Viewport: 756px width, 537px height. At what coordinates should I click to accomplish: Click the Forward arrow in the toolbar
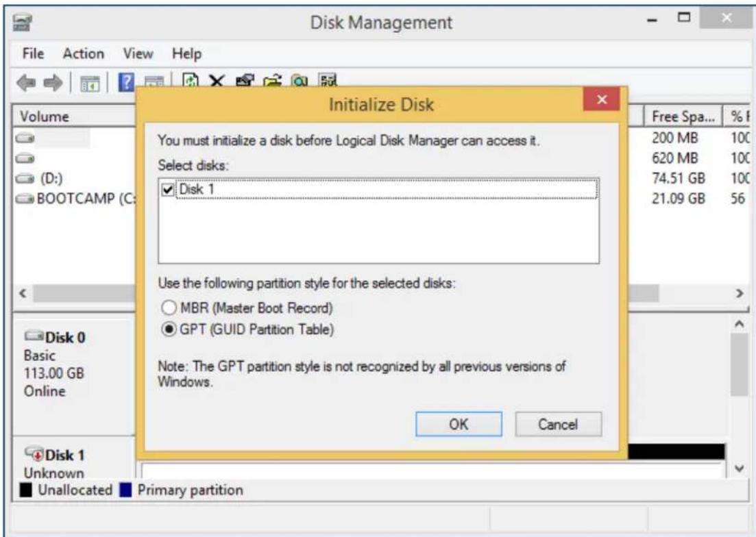click(53, 83)
